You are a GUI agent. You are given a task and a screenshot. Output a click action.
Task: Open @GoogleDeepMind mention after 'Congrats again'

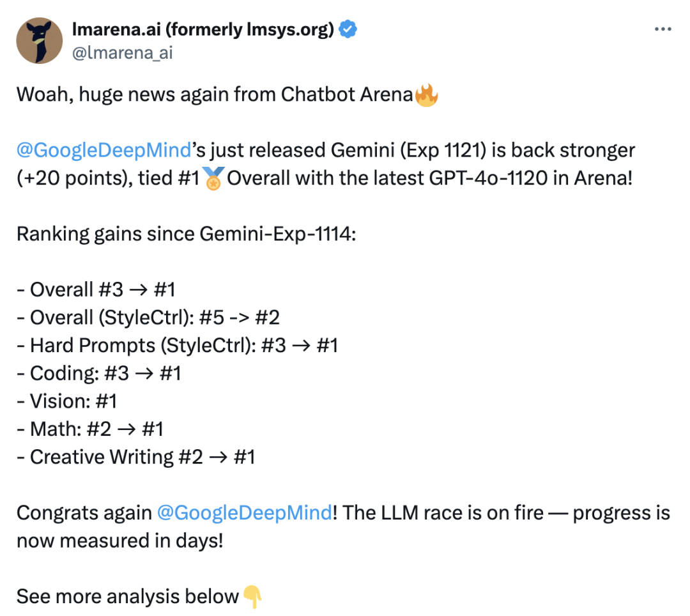244,512
